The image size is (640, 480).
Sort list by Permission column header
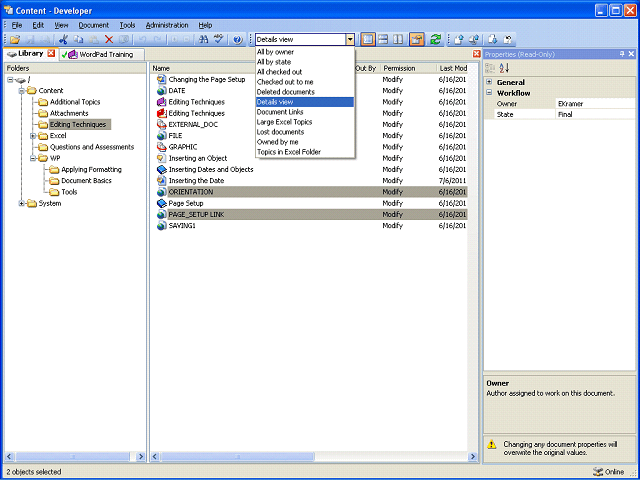coord(400,68)
